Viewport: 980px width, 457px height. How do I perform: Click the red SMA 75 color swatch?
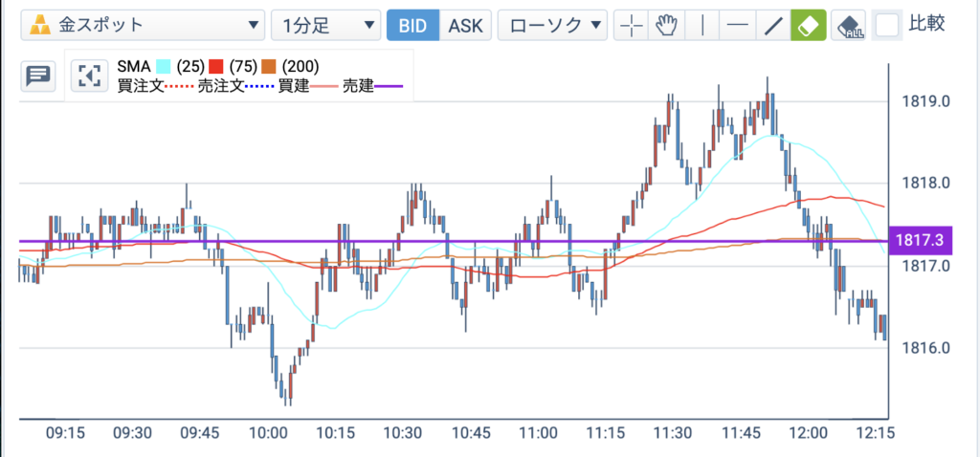point(216,66)
